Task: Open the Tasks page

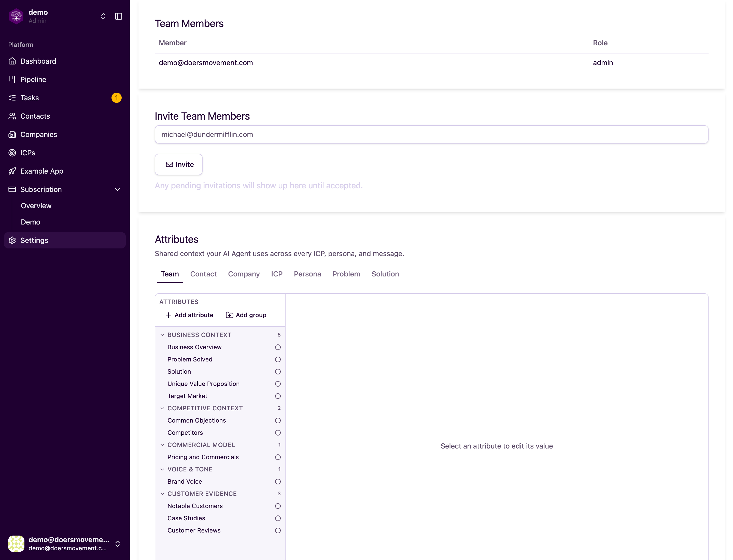Action: coord(65,98)
